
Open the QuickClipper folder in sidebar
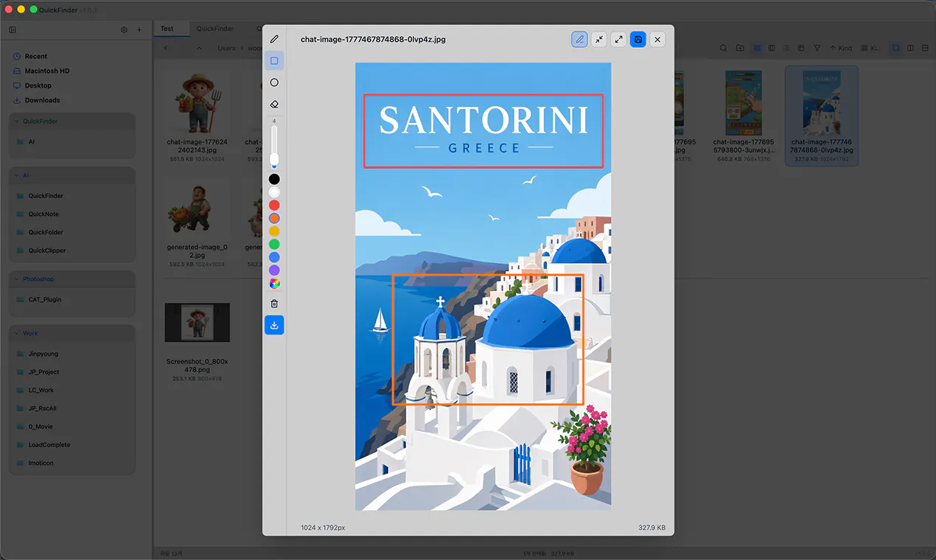point(72,251)
